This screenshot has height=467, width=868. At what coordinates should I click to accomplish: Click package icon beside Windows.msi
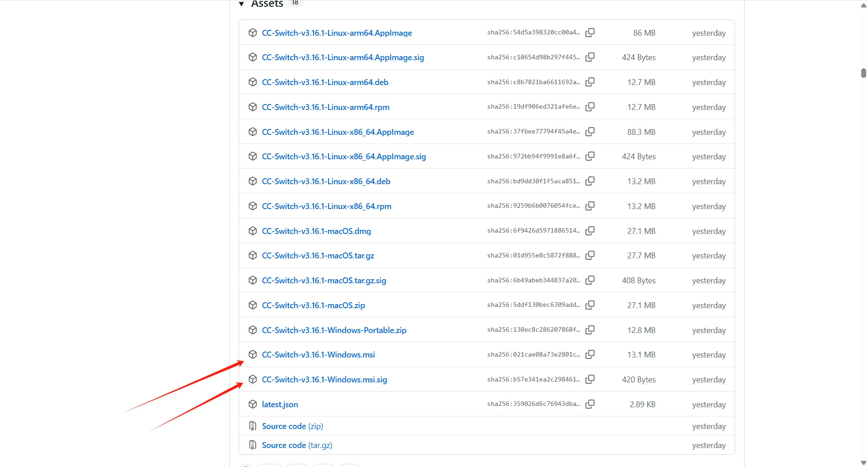253,354
